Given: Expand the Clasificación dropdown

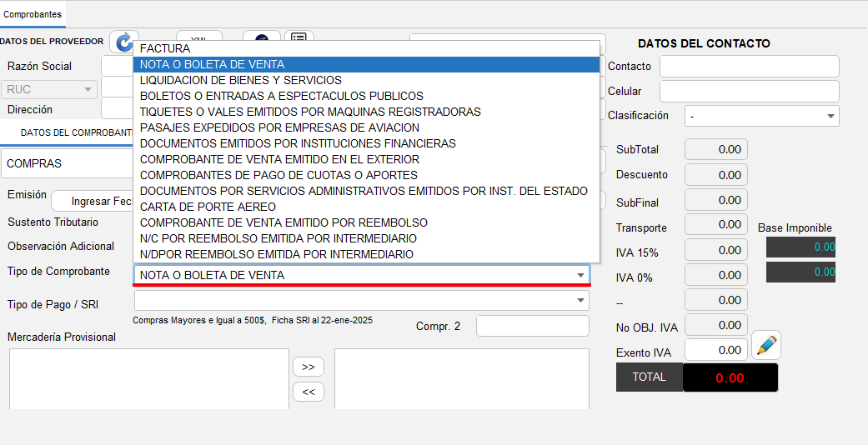Looking at the screenshot, I should [830, 117].
